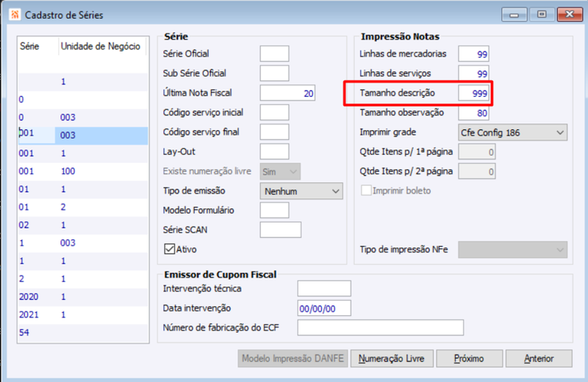Select the Série 2020 row
Image resolution: width=588 pixels, height=382 pixels.
(83, 297)
